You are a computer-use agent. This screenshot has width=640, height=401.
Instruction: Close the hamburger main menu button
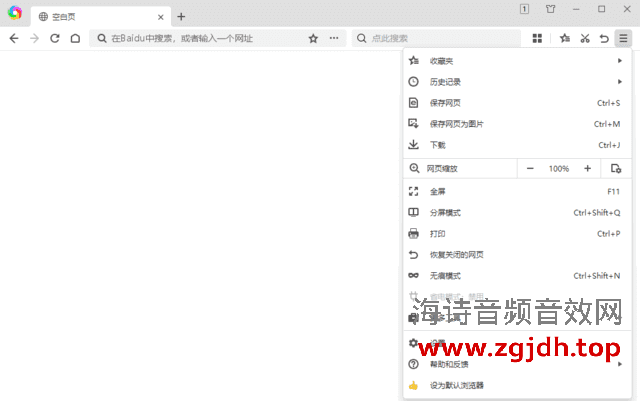pos(623,38)
